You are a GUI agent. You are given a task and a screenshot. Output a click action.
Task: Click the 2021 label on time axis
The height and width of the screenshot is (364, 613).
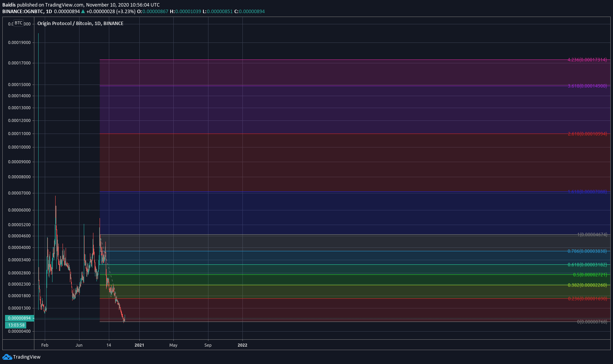point(139,345)
